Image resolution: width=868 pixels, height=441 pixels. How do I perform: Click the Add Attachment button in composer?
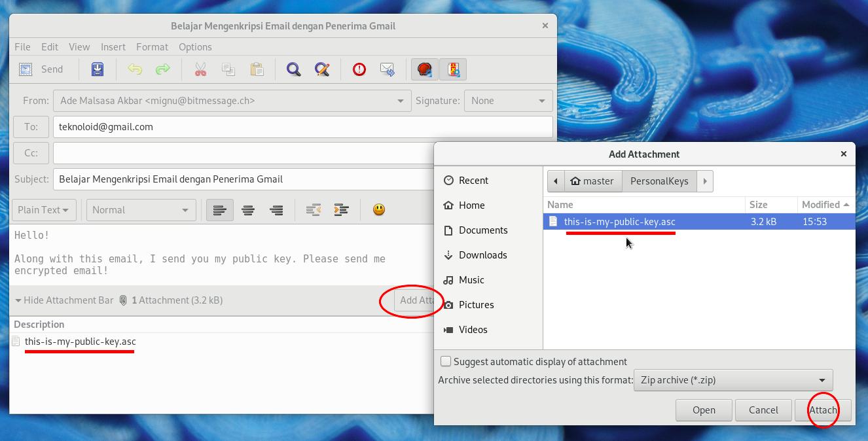(415, 300)
